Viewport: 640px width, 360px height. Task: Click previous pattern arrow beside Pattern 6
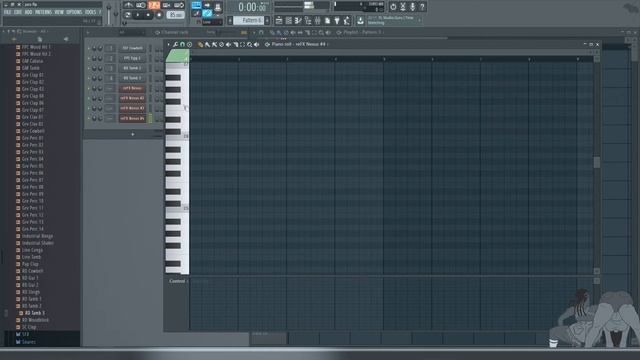click(x=230, y=20)
